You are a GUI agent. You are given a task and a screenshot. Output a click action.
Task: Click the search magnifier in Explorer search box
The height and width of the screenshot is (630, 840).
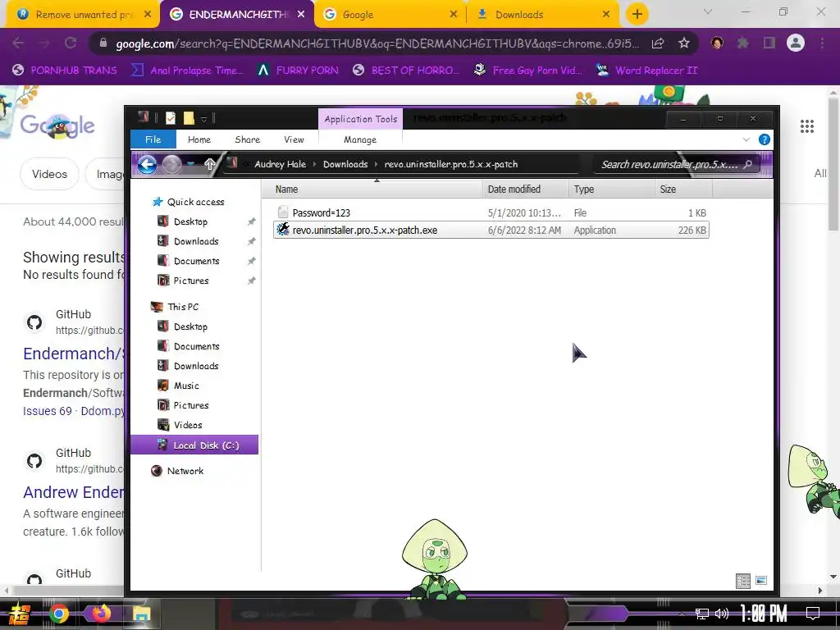[748, 164]
